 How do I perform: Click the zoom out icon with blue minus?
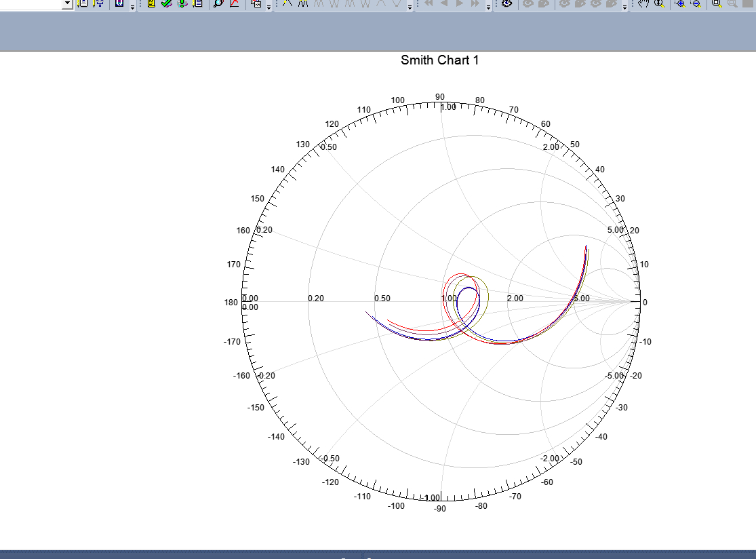pyautogui.click(x=696, y=3)
